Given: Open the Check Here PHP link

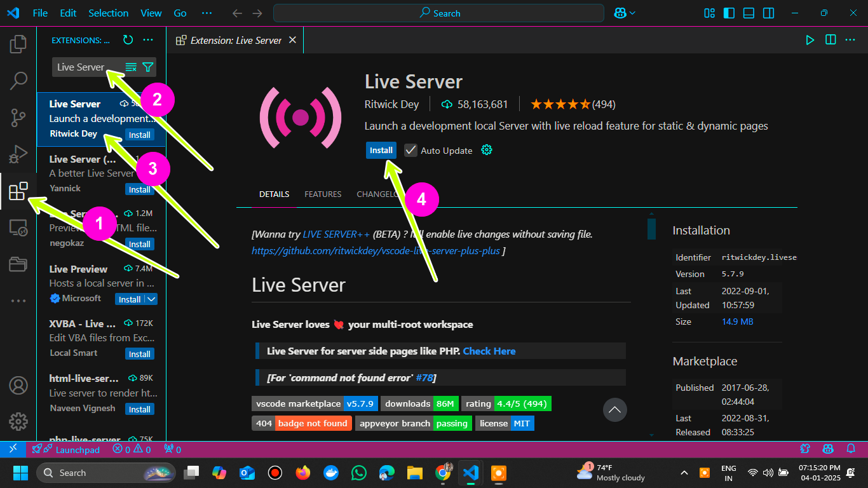Looking at the screenshot, I should coord(489,351).
